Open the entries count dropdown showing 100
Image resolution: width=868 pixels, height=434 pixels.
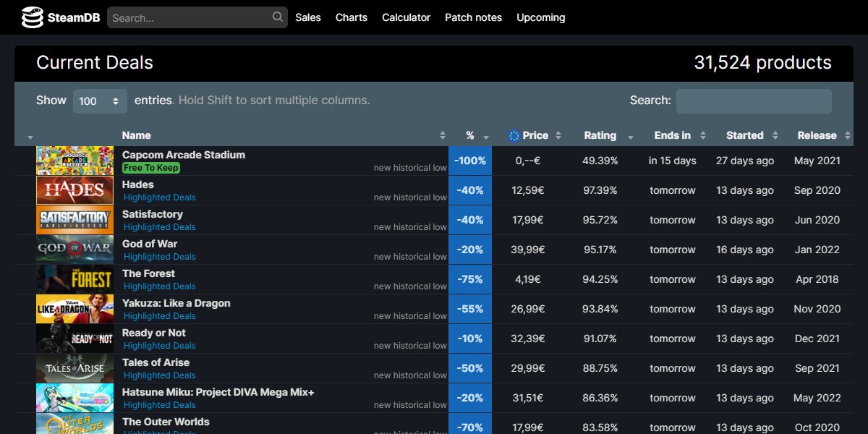coord(100,101)
